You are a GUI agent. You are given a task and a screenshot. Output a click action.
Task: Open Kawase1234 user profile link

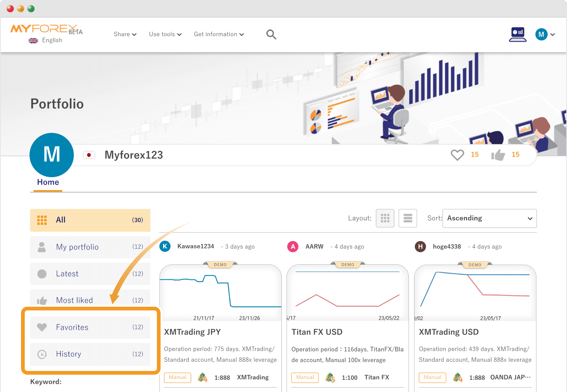pos(196,246)
